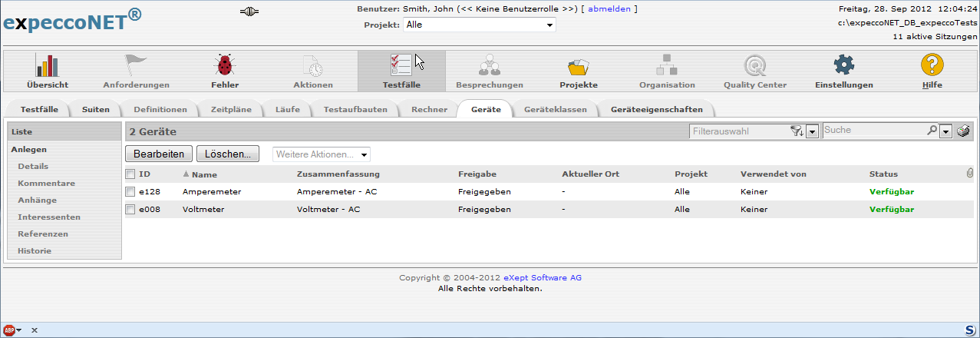Image resolution: width=980 pixels, height=338 pixels.
Task: Open the Einstellungen gear icon
Action: (843, 65)
